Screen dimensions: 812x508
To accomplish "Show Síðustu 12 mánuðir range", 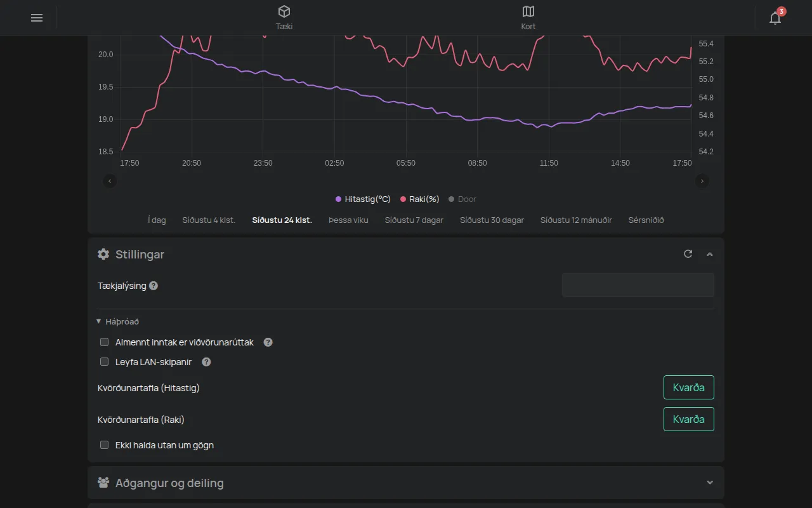I will [576, 220].
